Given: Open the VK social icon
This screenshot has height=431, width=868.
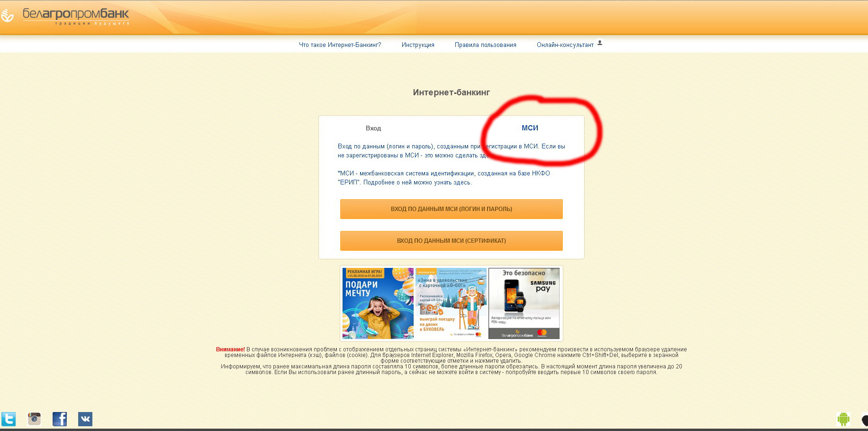Looking at the screenshot, I should pos(85,419).
